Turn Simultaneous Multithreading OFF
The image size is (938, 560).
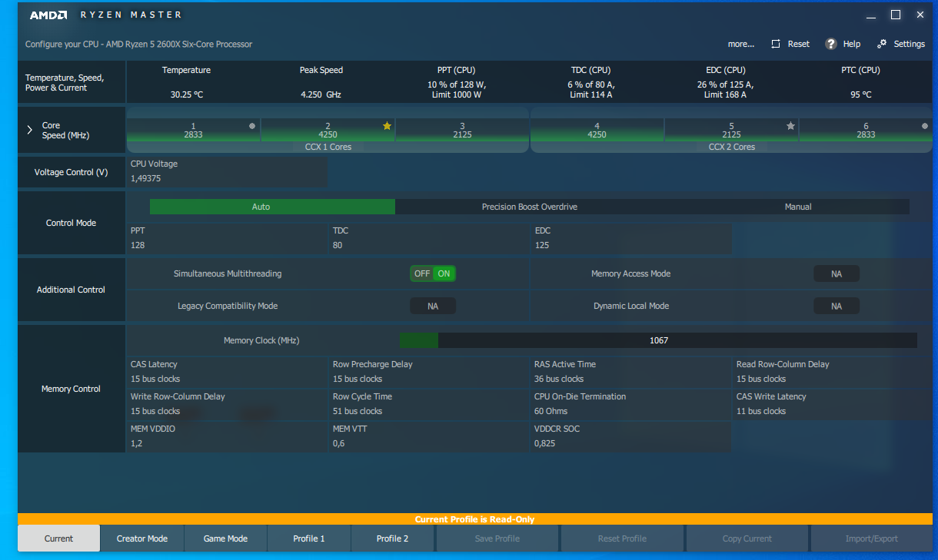(422, 273)
